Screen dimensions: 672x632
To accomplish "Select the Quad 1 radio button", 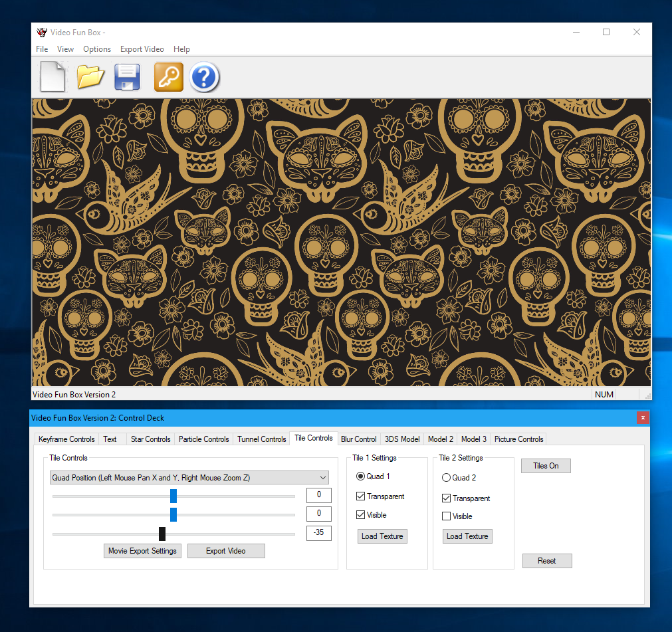I will [x=360, y=476].
